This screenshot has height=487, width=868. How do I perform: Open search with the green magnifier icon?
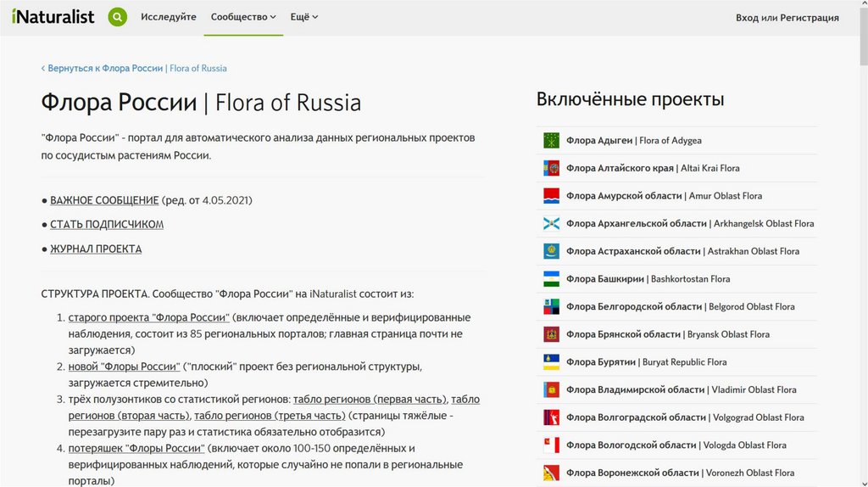[x=117, y=17]
